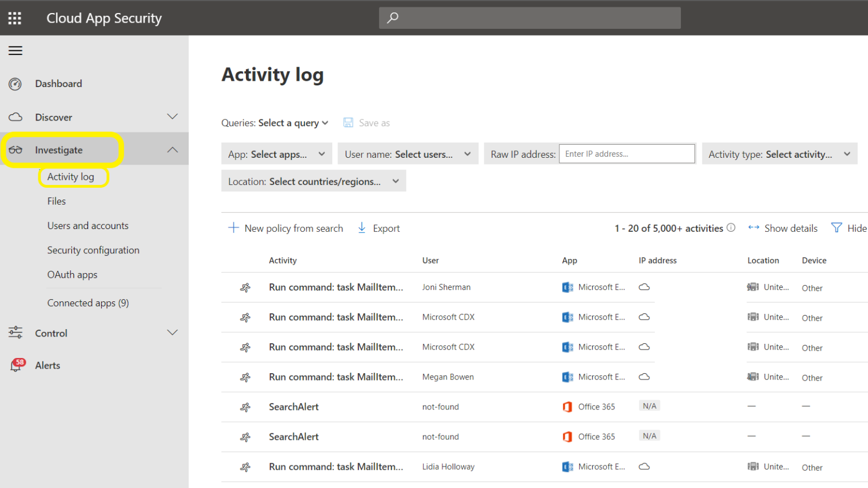Click the Dashboard navigation icon
This screenshot has width=868, height=488.
[x=15, y=83]
